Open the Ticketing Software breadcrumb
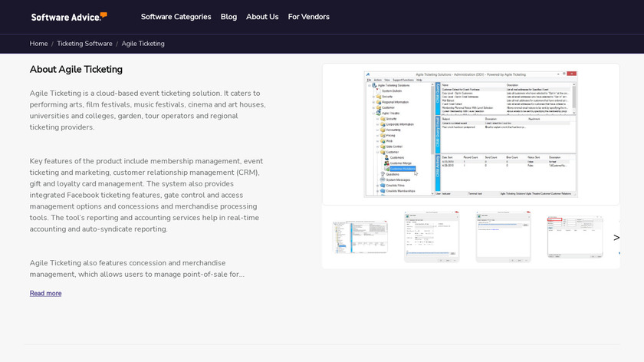644x362 pixels. click(x=84, y=44)
